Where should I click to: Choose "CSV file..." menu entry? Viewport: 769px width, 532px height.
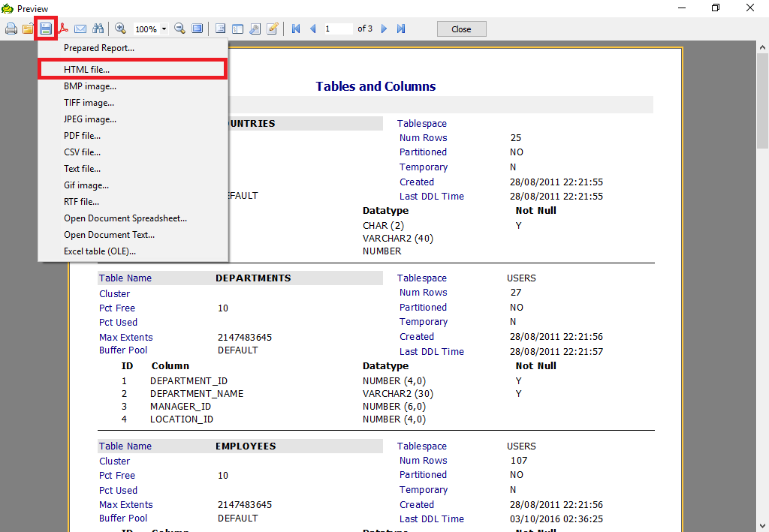pyautogui.click(x=82, y=152)
